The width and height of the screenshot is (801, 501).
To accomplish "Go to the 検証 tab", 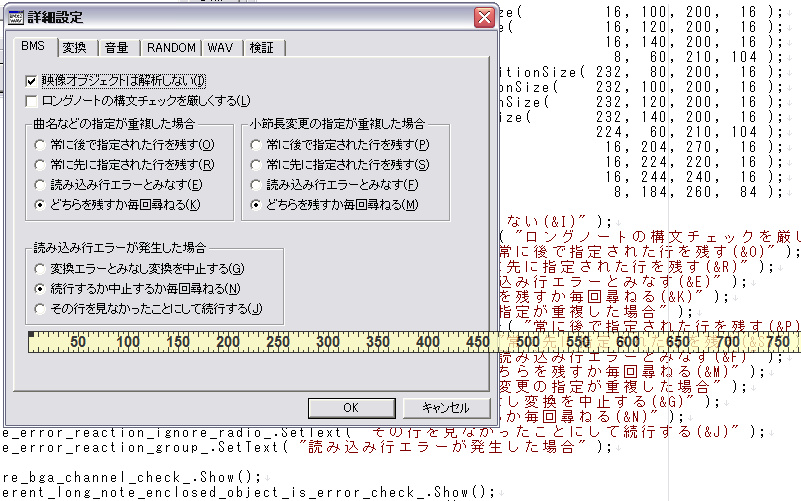I will click(262, 48).
